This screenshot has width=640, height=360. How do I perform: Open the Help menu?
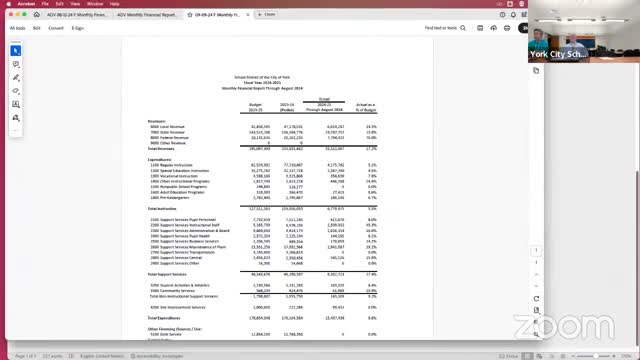[114, 4]
